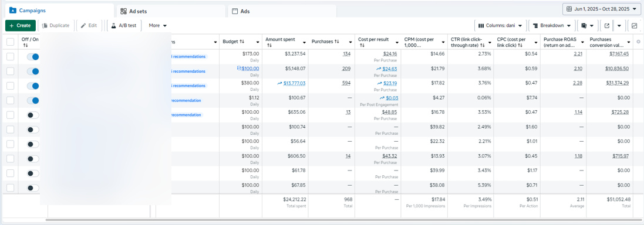Click the 5.39% CTR value

[485, 185]
